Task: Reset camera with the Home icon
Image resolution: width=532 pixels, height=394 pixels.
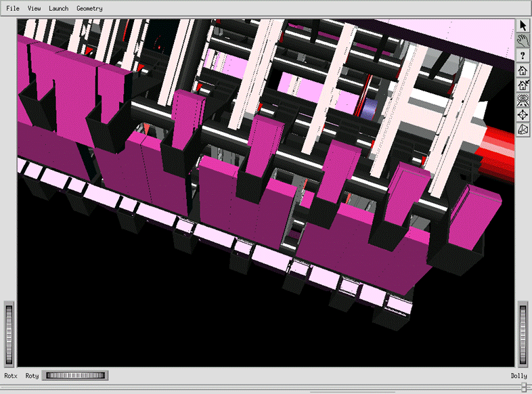Action: click(523, 70)
